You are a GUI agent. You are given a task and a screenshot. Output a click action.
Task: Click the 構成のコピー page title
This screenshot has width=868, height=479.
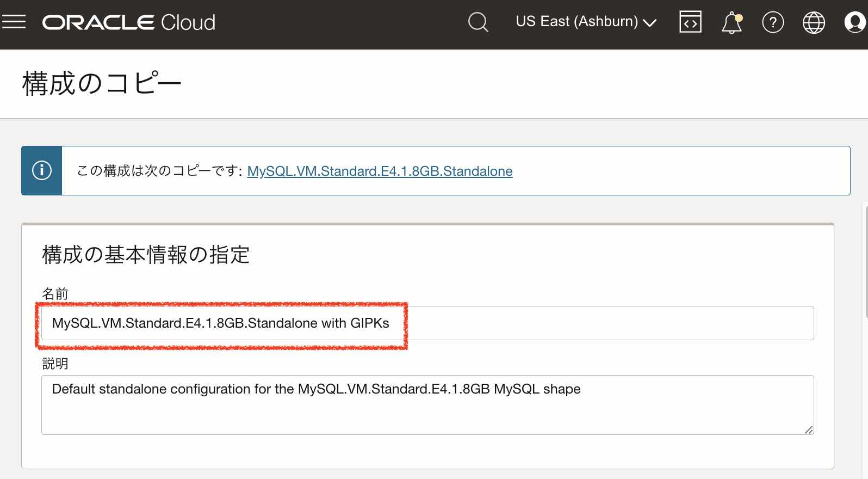[x=102, y=84]
